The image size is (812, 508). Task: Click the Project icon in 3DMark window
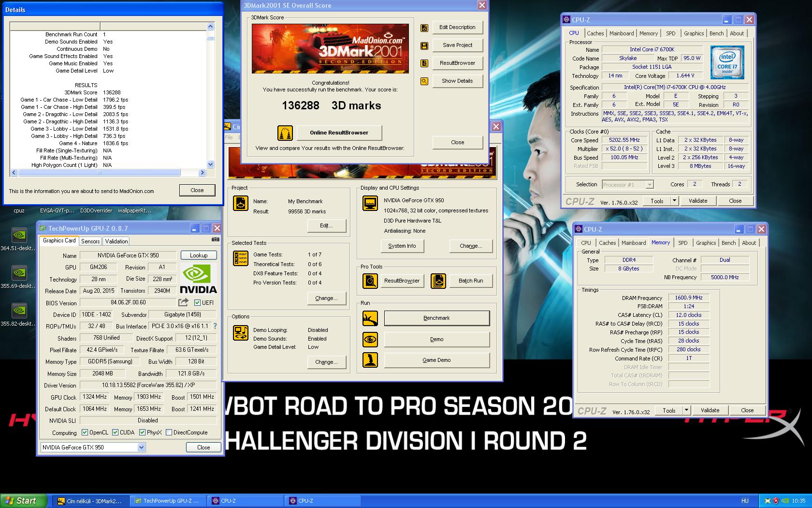tap(241, 203)
